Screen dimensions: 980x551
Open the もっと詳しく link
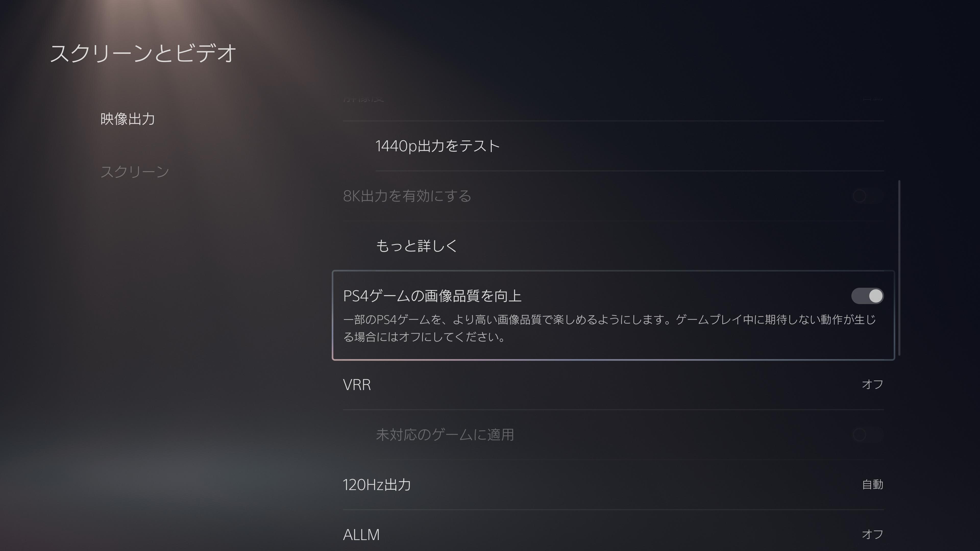[x=416, y=246]
